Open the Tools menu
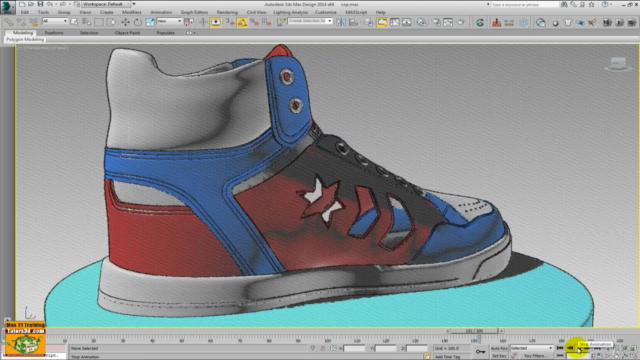 pos(43,12)
